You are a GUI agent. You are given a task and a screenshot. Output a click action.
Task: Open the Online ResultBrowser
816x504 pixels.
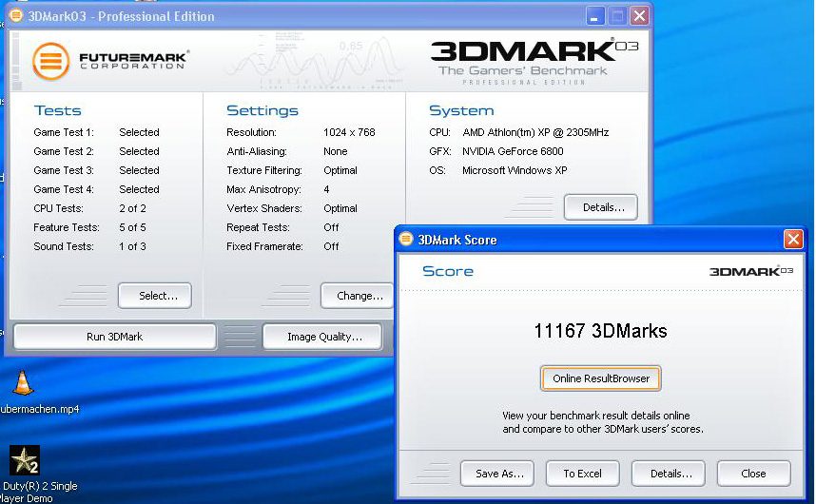[601, 378]
